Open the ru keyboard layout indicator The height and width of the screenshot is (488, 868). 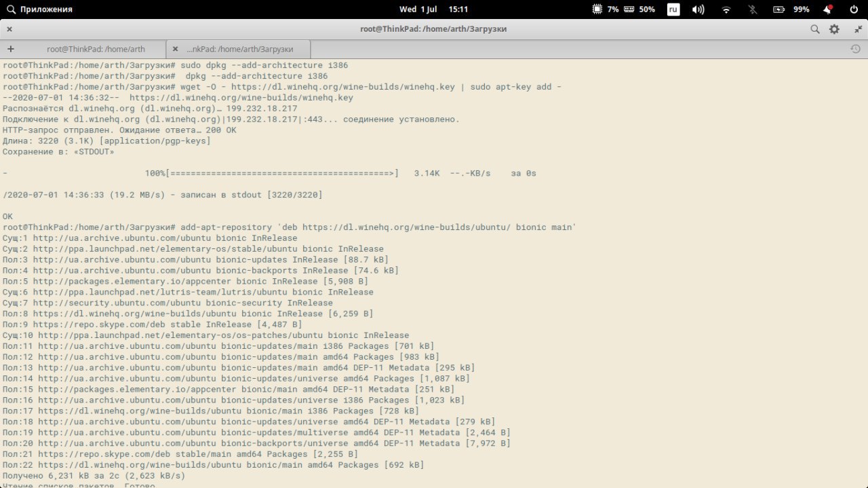pos(673,10)
